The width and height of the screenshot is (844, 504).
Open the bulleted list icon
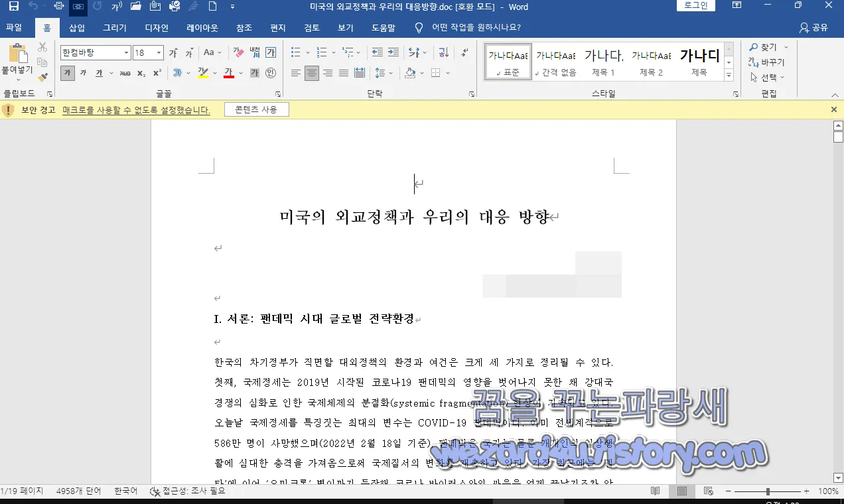point(296,52)
